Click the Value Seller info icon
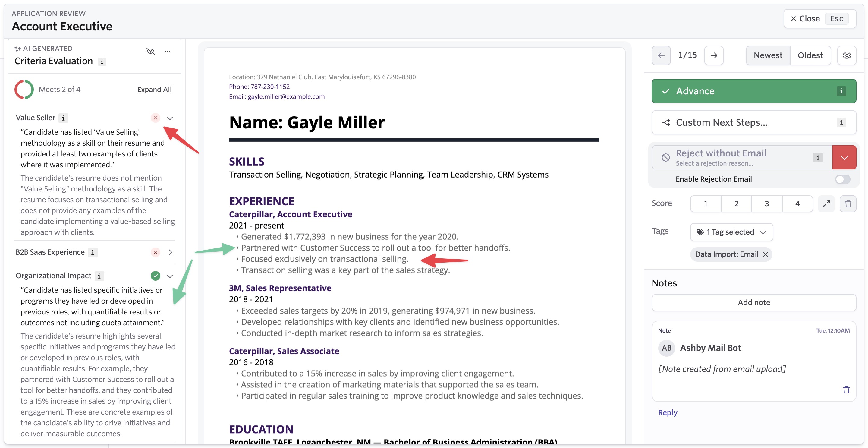The height and width of the screenshot is (448, 868). [63, 118]
